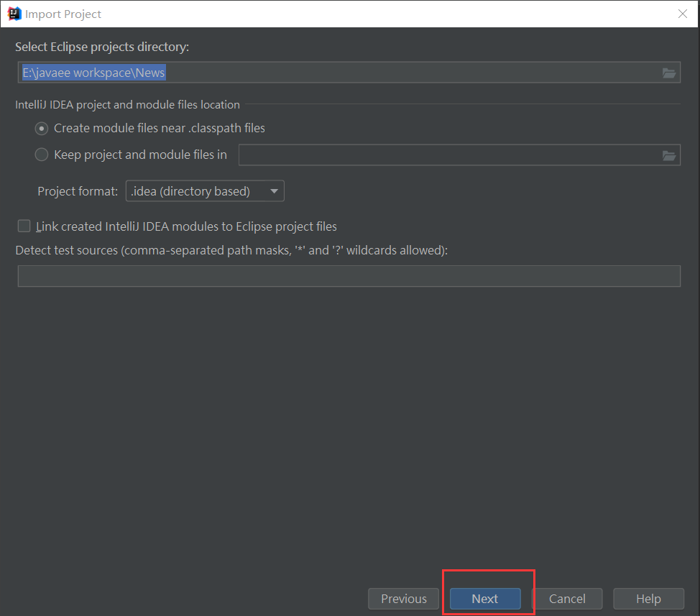This screenshot has width=700, height=616.
Task: Click the 'Project format:' label
Action: coord(78,191)
